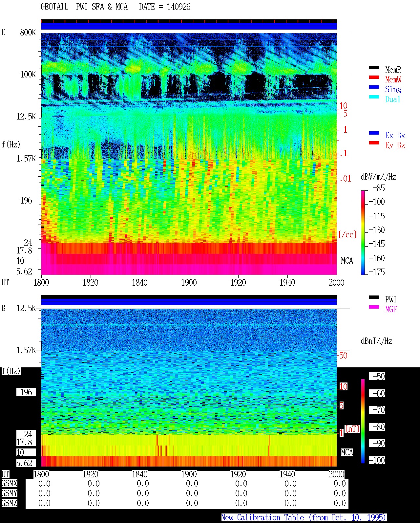
Task: Click the blue Sing legend swatch
Action: tap(374, 87)
